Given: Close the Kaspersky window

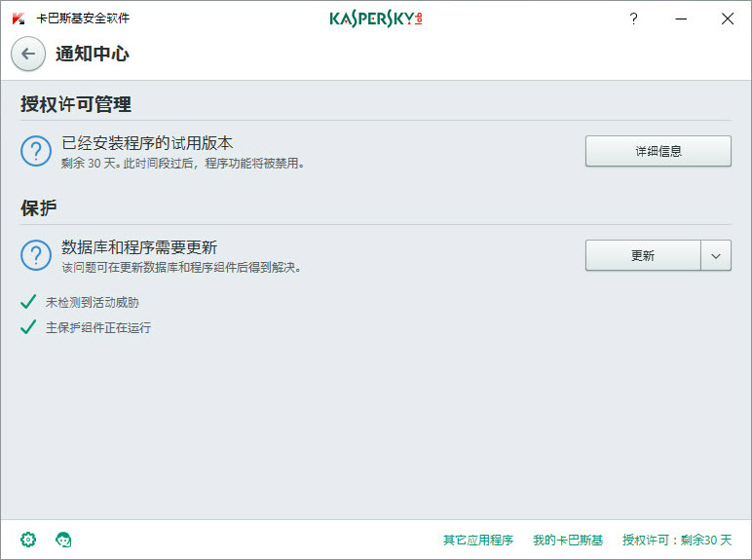Looking at the screenshot, I should (x=728, y=19).
